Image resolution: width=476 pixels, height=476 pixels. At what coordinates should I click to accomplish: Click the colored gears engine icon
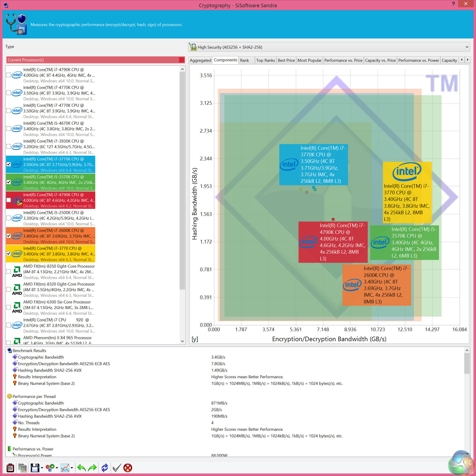[x=50, y=468]
